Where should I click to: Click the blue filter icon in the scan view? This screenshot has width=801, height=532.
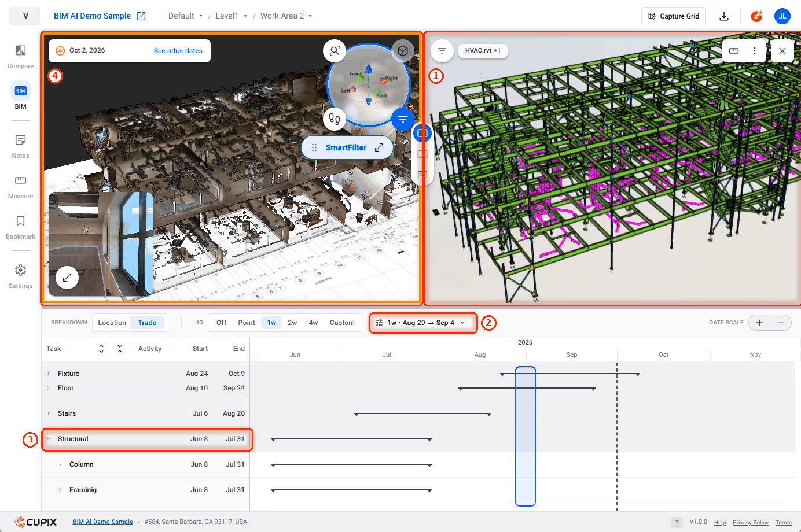(403, 119)
